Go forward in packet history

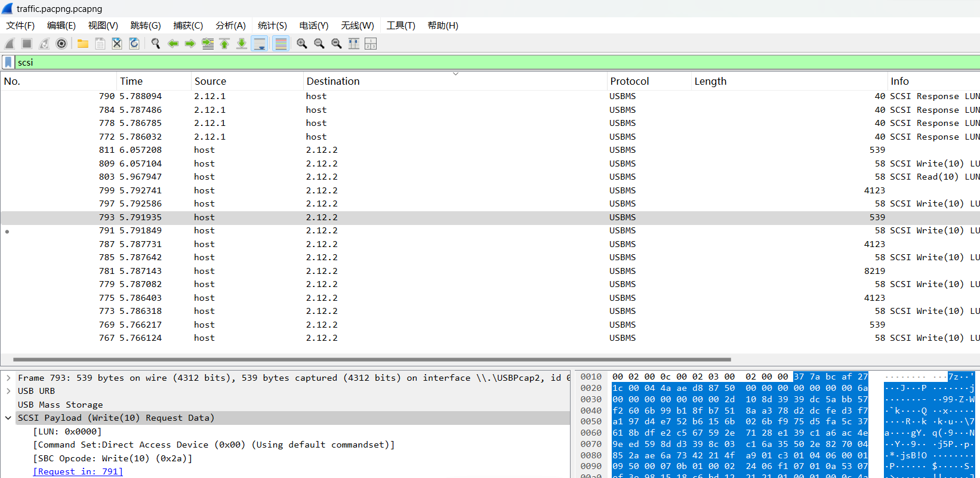pos(190,44)
